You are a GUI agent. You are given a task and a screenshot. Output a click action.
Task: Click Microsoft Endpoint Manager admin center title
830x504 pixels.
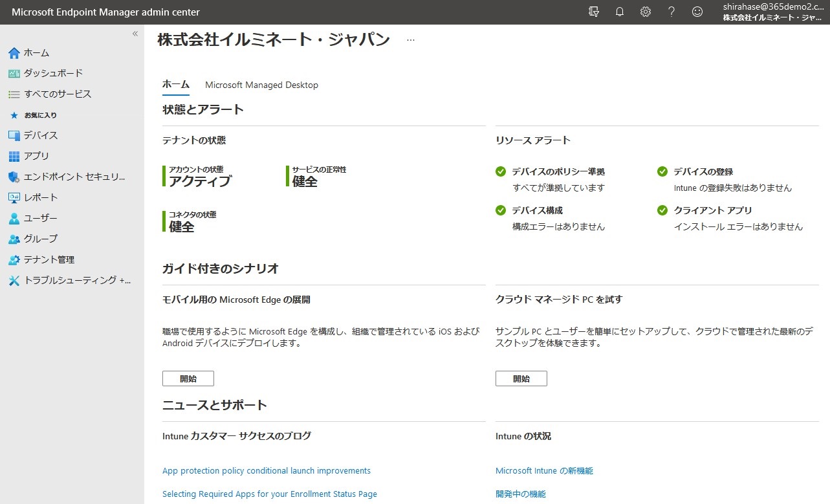[x=106, y=12]
